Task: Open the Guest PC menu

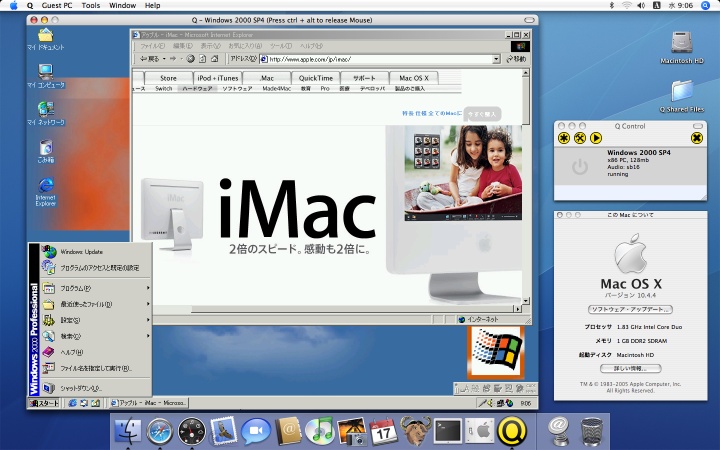Action: [x=57, y=6]
